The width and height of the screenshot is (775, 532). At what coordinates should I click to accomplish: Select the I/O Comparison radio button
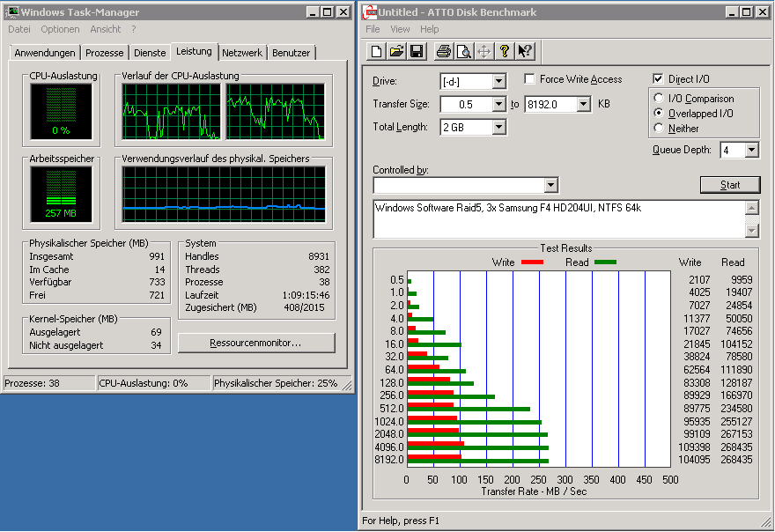click(660, 99)
